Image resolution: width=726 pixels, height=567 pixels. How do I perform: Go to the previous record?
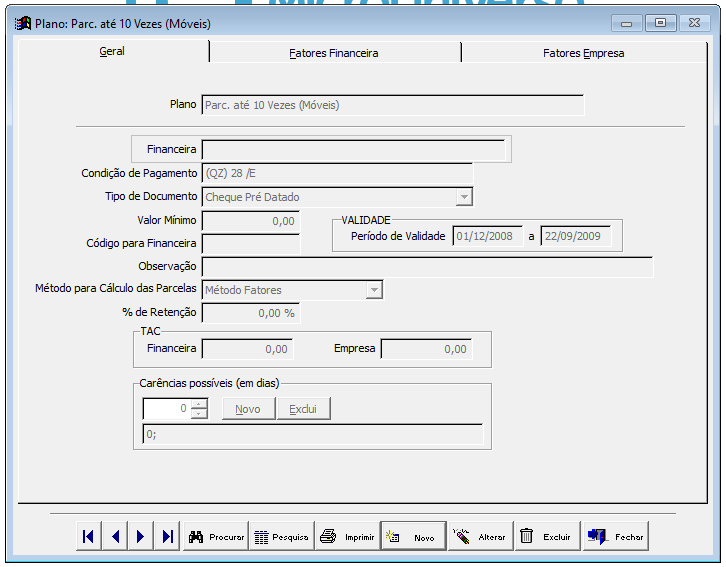pos(115,537)
